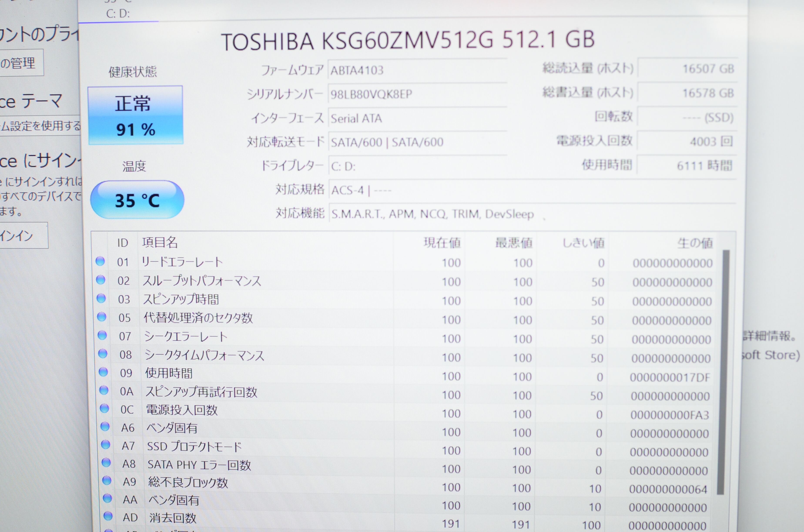Click status icon for Read Error Rate row
804x532 pixels.
pos(100,261)
